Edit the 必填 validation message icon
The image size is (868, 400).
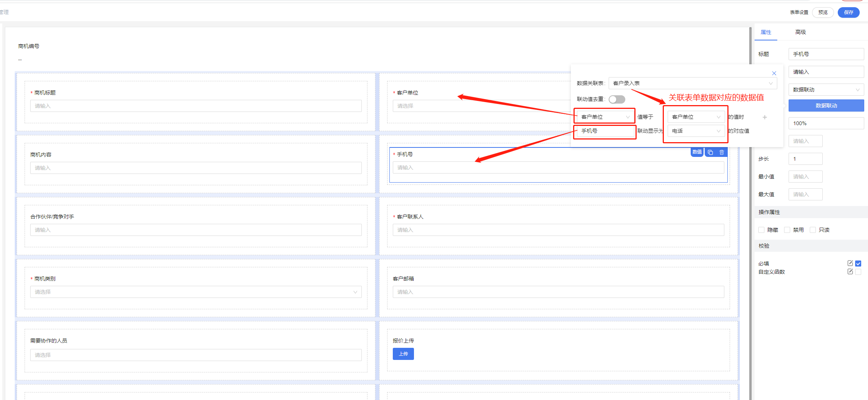click(x=850, y=263)
